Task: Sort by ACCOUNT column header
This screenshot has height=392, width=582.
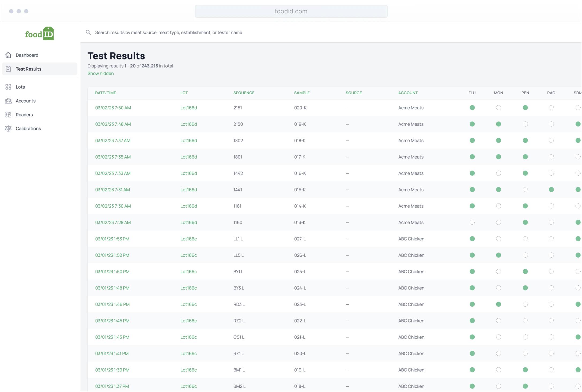Action: tap(408, 93)
